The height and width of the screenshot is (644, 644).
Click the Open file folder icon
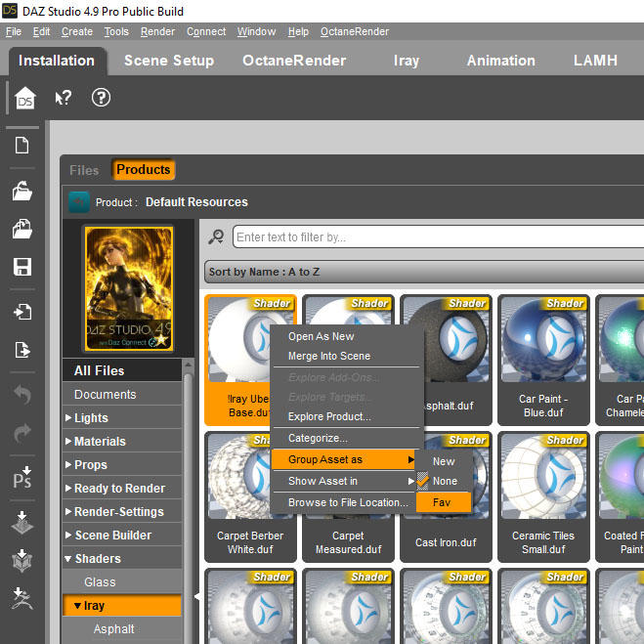pyautogui.click(x=21, y=191)
